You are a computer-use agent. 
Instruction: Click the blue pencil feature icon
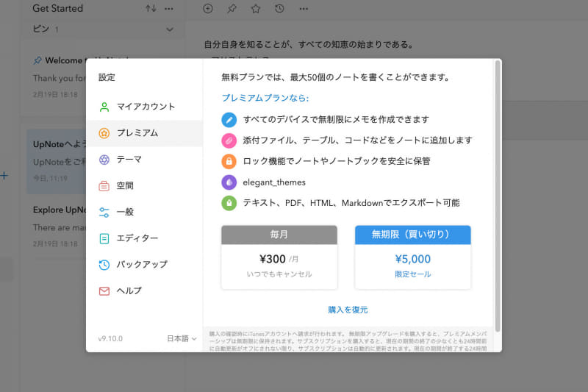pyautogui.click(x=229, y=120)
